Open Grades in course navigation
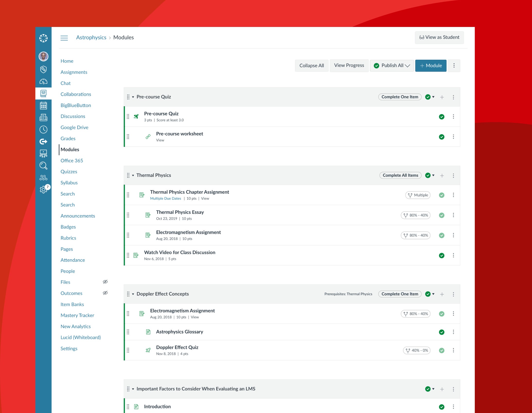The height and width of the screenshot is (413, 532). [x=68, y=138]
